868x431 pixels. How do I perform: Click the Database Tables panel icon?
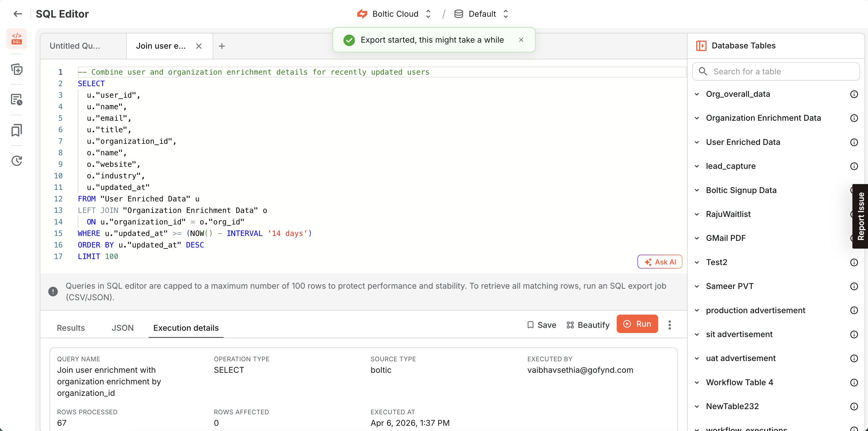tap(701, 46)
